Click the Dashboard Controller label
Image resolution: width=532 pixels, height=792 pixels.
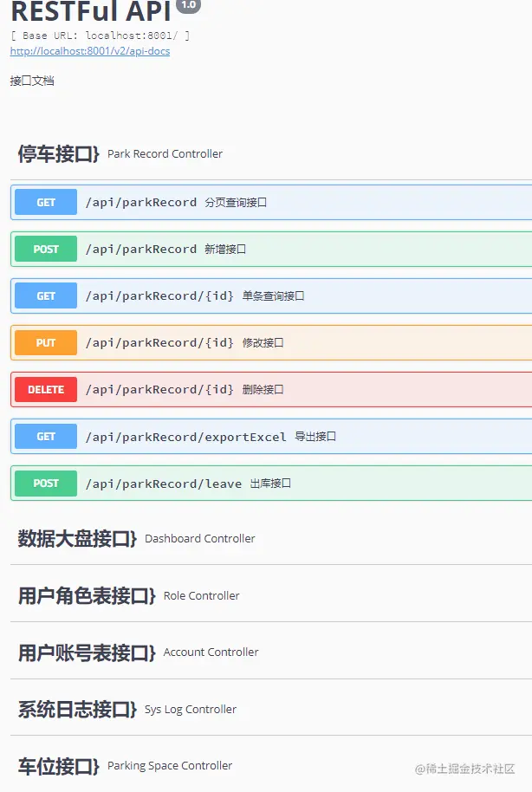[200, 538]
